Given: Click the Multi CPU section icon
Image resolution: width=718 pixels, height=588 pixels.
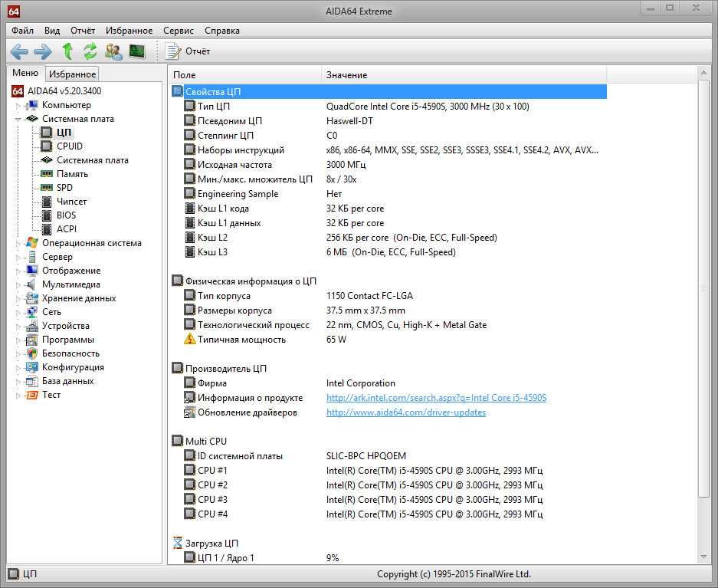Looking at the screenshot, I should click(x=177, y=441).
